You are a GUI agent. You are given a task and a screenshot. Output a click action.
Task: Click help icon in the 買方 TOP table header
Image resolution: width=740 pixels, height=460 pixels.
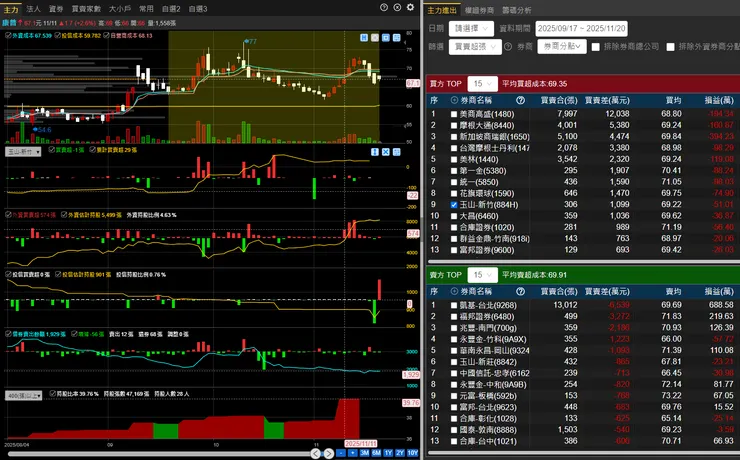pos(521,100)
